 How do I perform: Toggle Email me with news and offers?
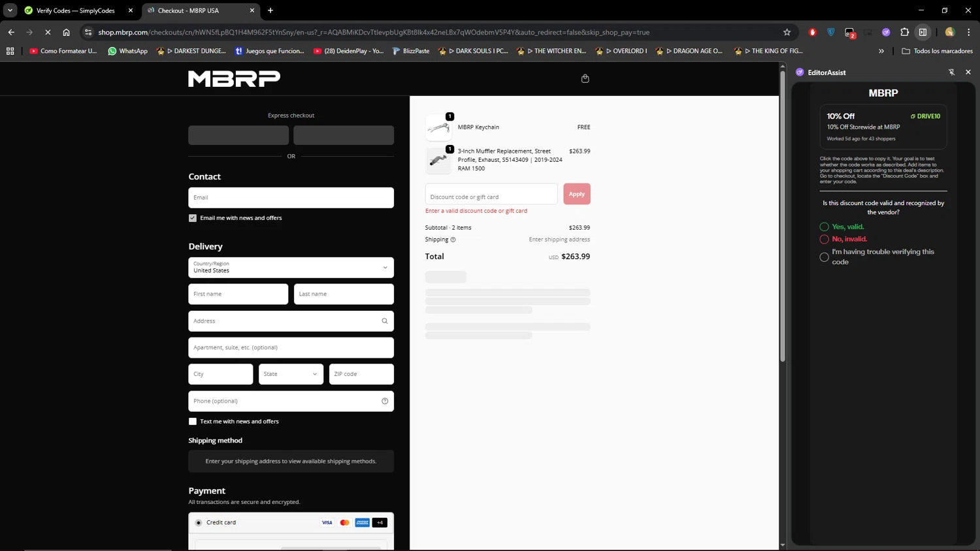(193, 218)
